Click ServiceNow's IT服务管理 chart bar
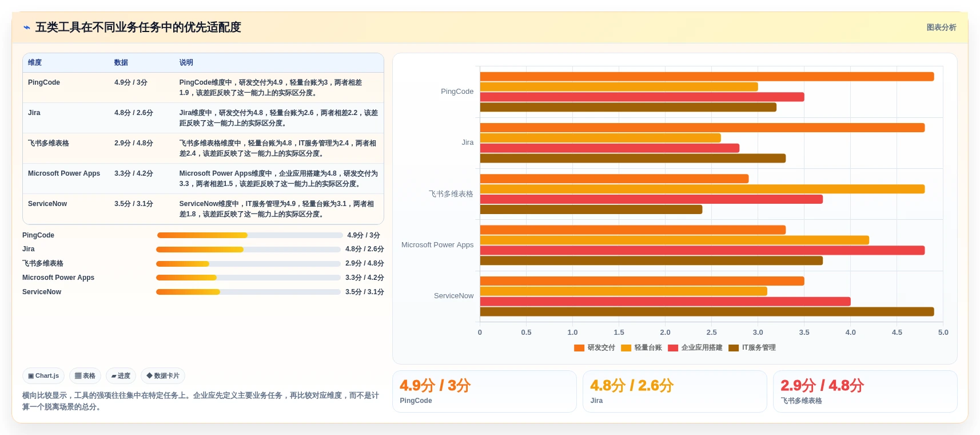 tap(707, 312)
